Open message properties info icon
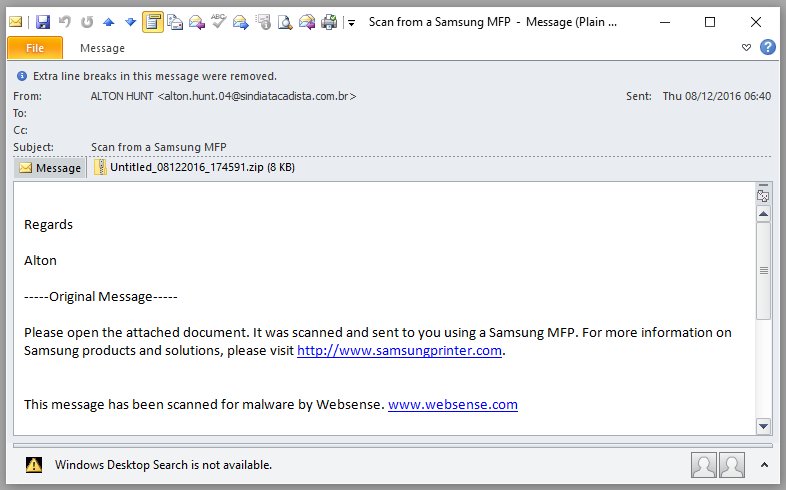 263,22
